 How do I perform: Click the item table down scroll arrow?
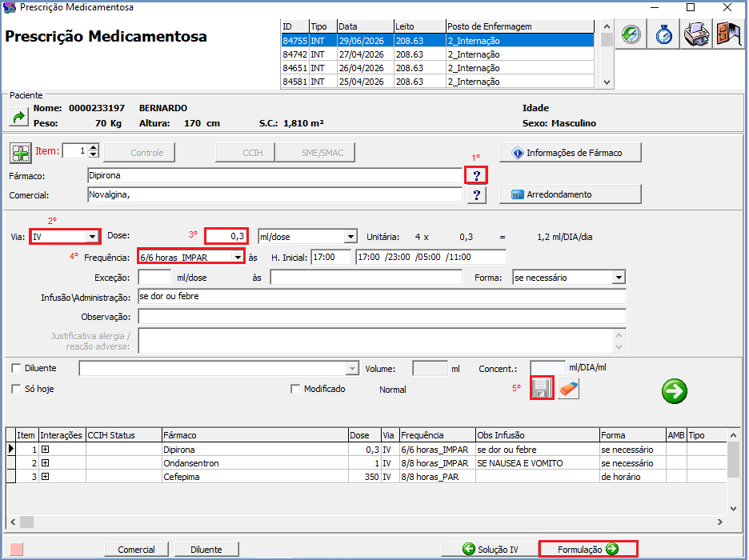733,509
